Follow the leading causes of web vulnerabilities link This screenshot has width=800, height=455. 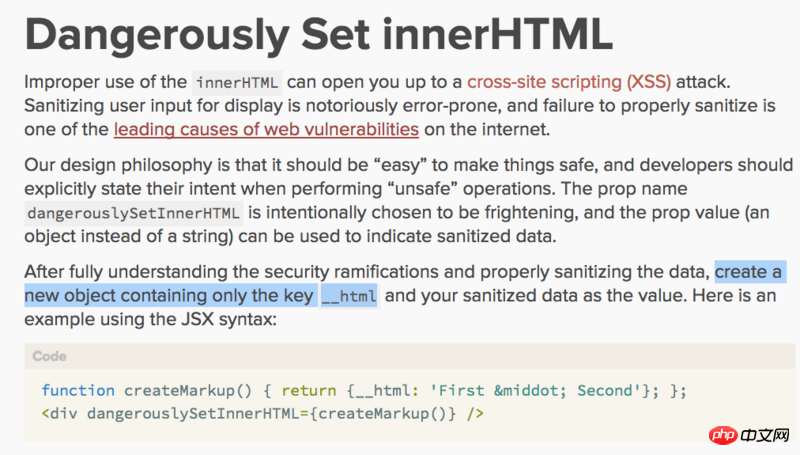pyautogui.click(x=266, y=129)
